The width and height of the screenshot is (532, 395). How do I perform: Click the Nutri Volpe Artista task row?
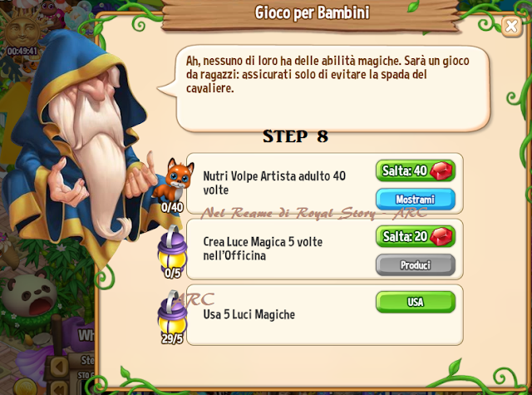(325, 183)
